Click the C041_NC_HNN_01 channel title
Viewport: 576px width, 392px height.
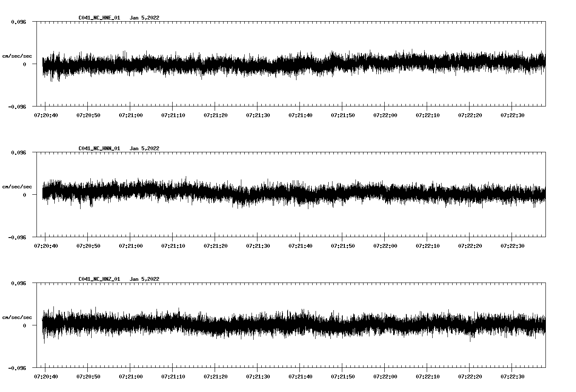(x=99, y=148)
